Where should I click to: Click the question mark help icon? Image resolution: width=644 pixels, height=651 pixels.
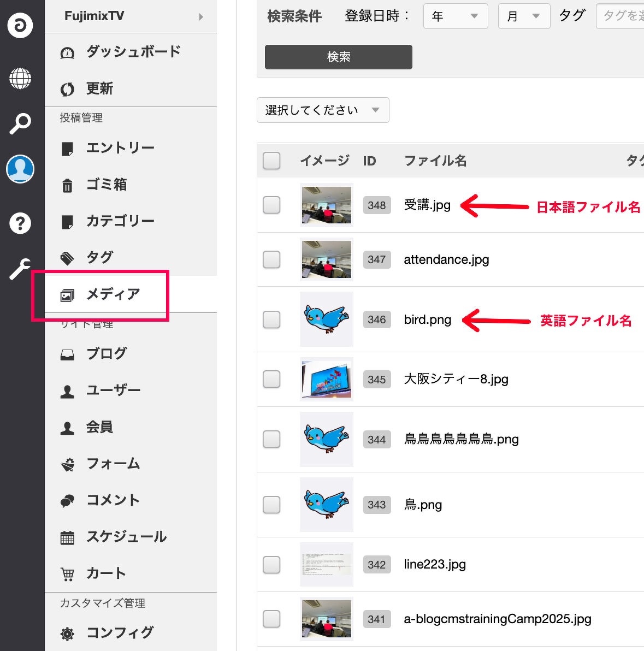tap(20, 223)
